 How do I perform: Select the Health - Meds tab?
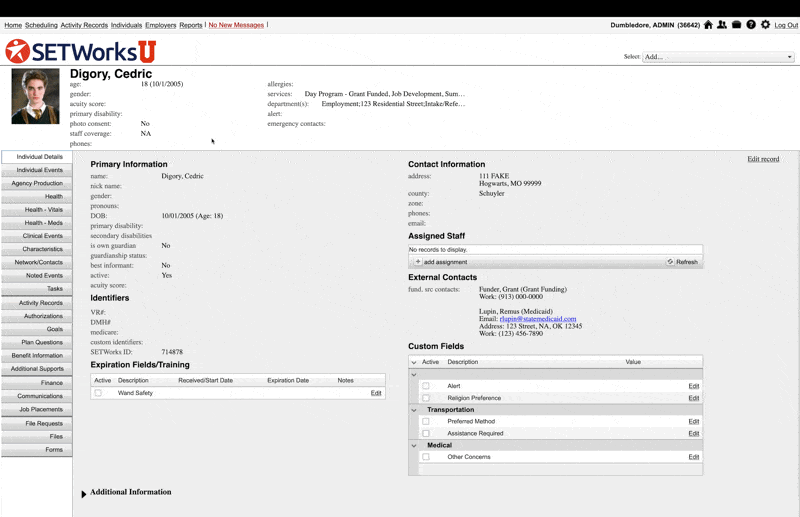[x=37, y=223]
